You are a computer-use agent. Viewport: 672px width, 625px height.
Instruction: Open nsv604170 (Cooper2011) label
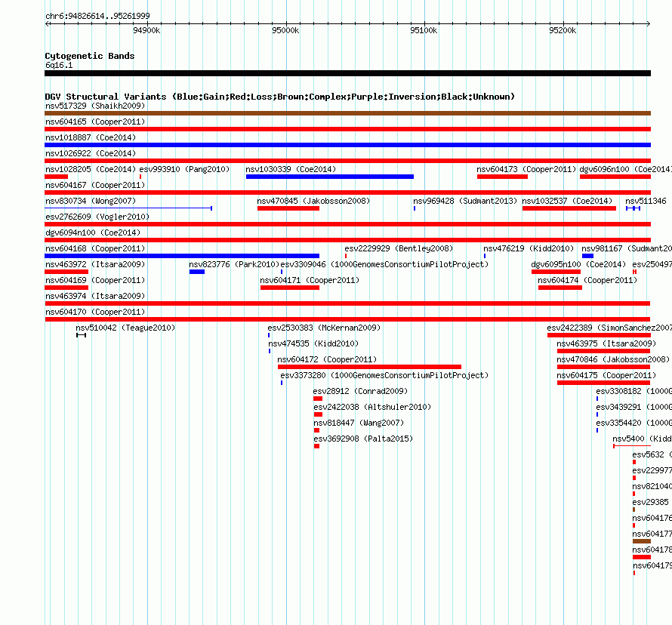click(95, 312)
